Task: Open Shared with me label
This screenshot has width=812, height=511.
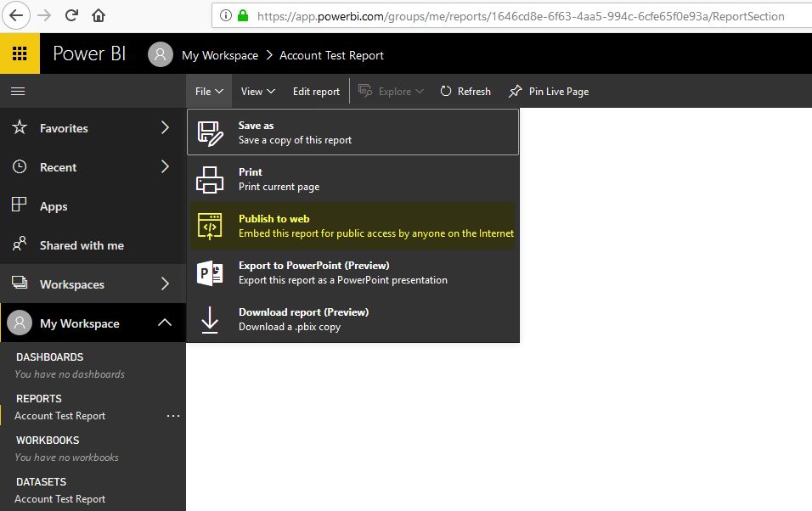Action: (82, 245)
